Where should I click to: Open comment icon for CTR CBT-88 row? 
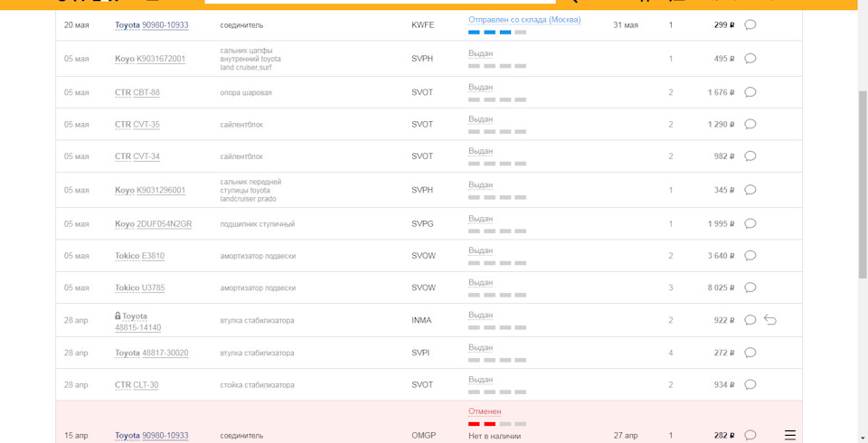[750, 92]
